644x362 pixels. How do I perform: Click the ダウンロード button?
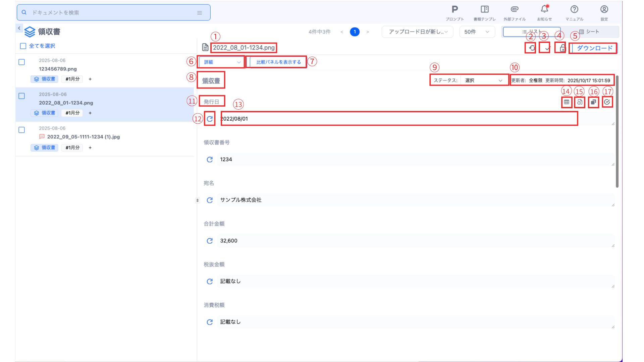coord(594,48)
